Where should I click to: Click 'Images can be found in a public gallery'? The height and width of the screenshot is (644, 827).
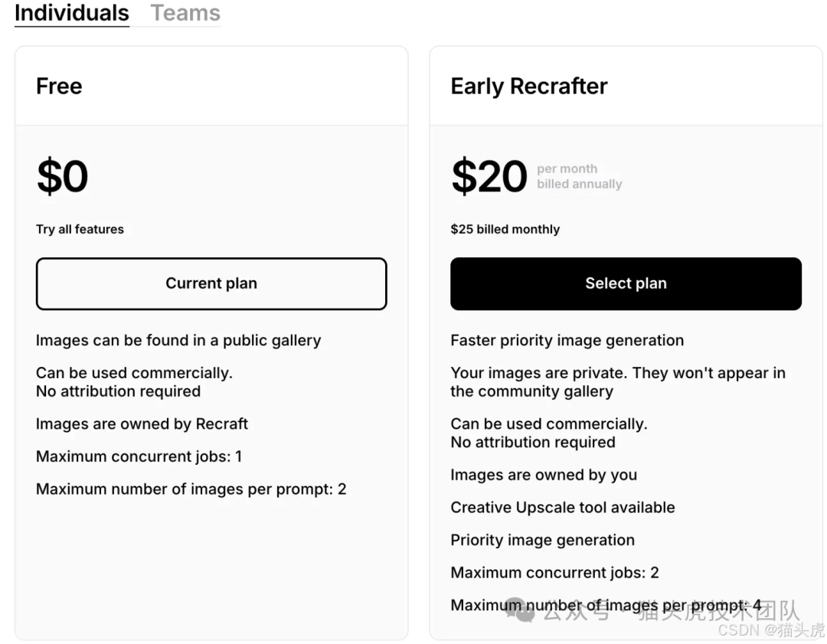coord(178,340)
